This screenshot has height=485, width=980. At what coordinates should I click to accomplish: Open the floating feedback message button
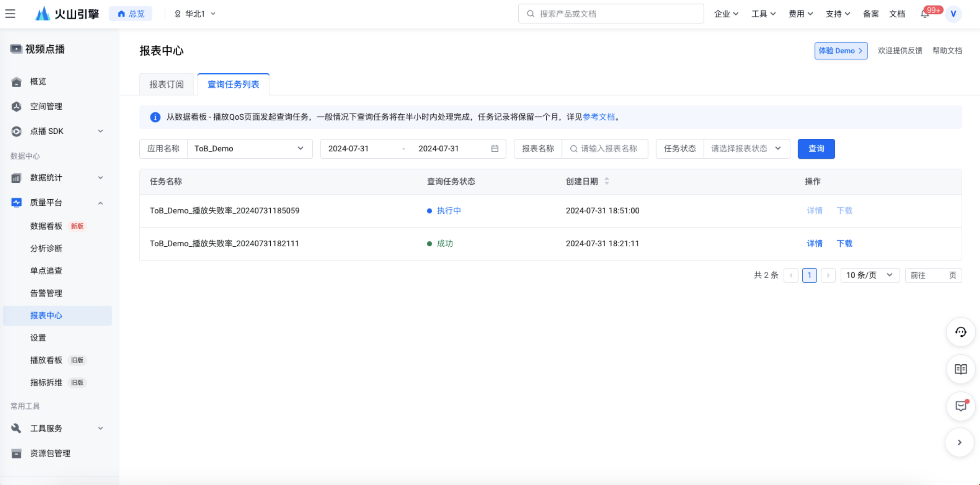click(961, 406)
